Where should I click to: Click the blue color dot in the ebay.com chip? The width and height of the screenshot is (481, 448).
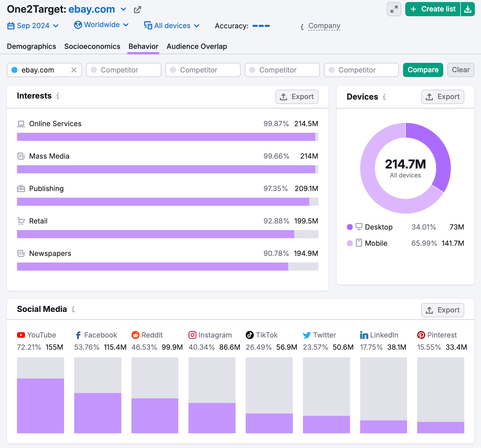point(14,70)
